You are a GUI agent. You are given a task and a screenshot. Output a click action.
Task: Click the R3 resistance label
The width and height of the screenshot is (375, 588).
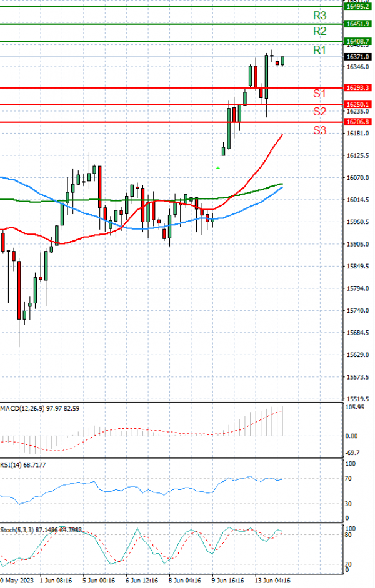click(320, 16)
